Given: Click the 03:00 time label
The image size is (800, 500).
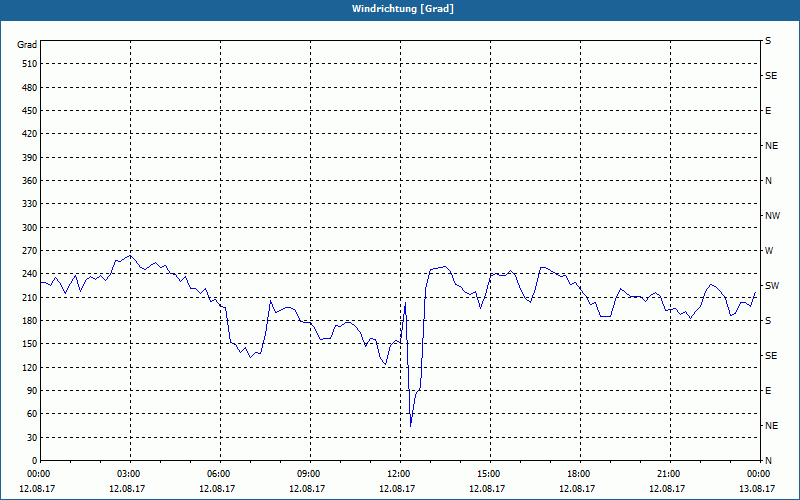Looking at the screenshot, I should tap(127, 474).
